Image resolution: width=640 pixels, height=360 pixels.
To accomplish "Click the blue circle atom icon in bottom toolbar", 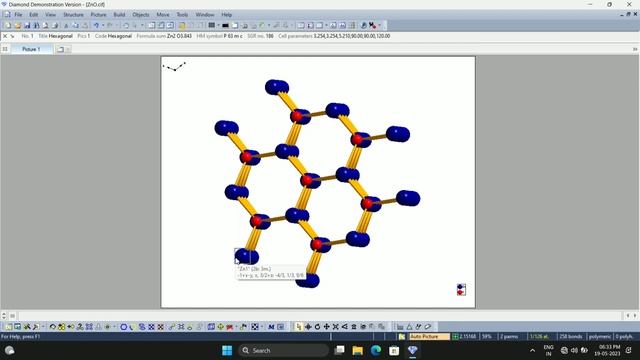I will tap(123, 327).
